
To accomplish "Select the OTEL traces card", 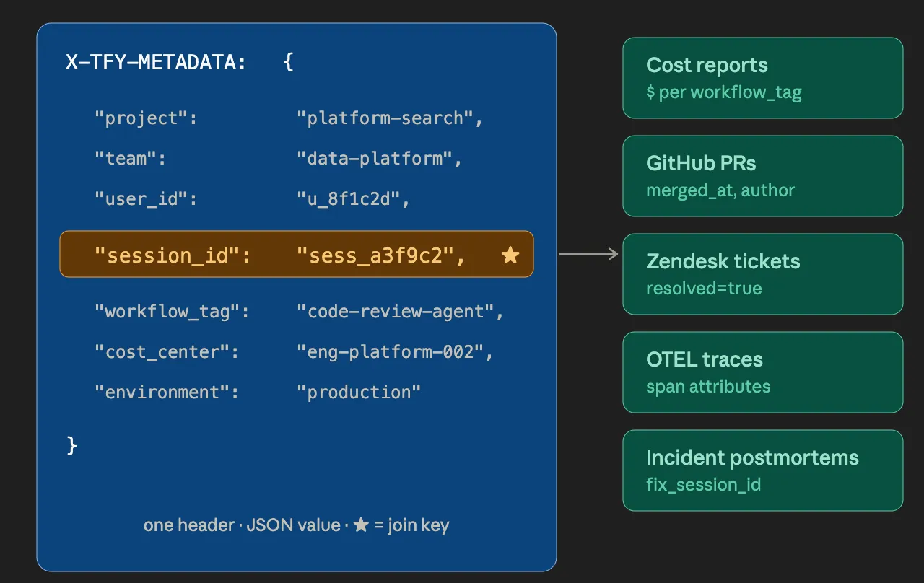I will pos(763,372).
